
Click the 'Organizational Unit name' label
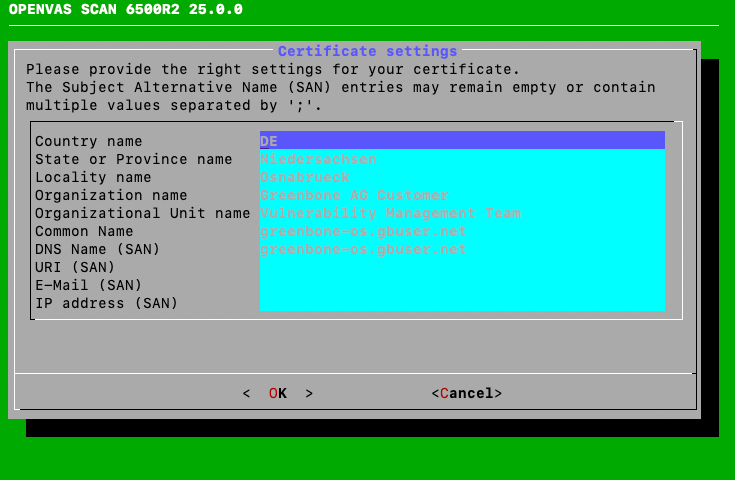[x=142, y=213]
